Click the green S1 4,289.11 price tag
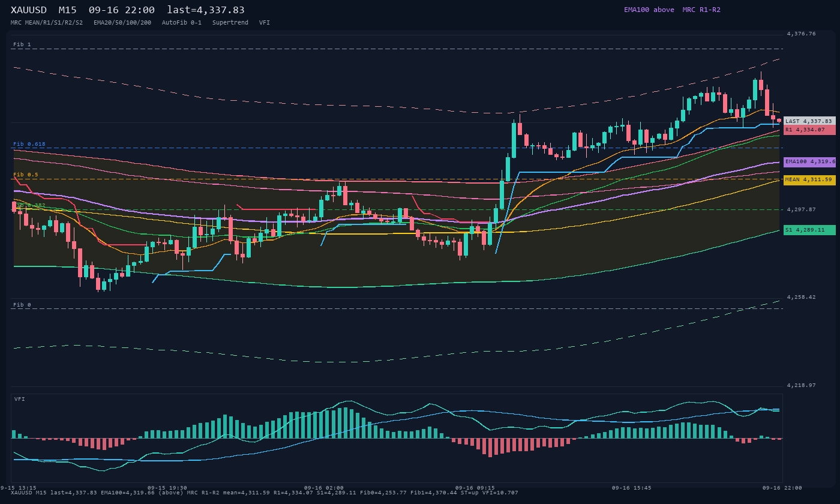This screenshot has width=840, height=504. [809, 230]
